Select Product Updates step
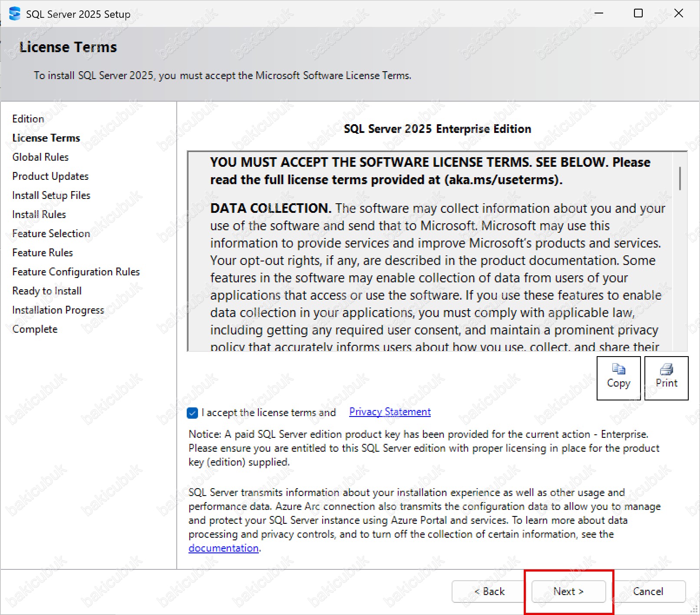Viewport: 700px width, 615px height. click(50, 176)
